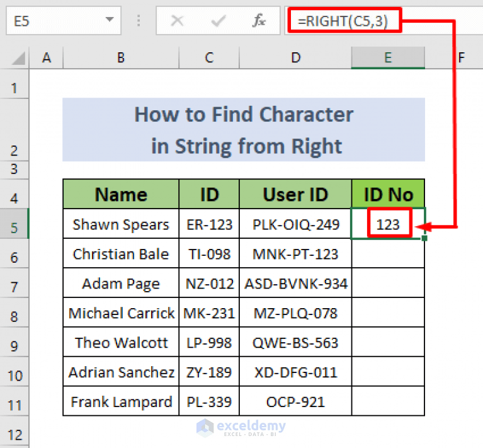Click the title cell 'How to Find Character'
The image size is (483, 448).
coord(244,130)
